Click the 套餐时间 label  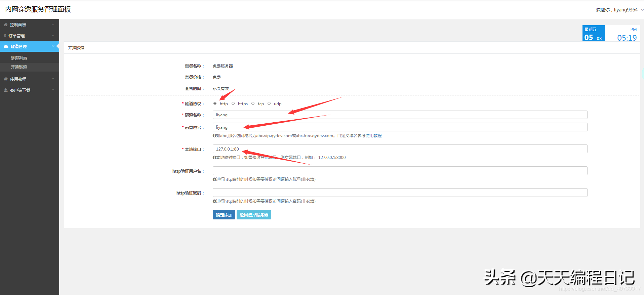click(194, 89)
